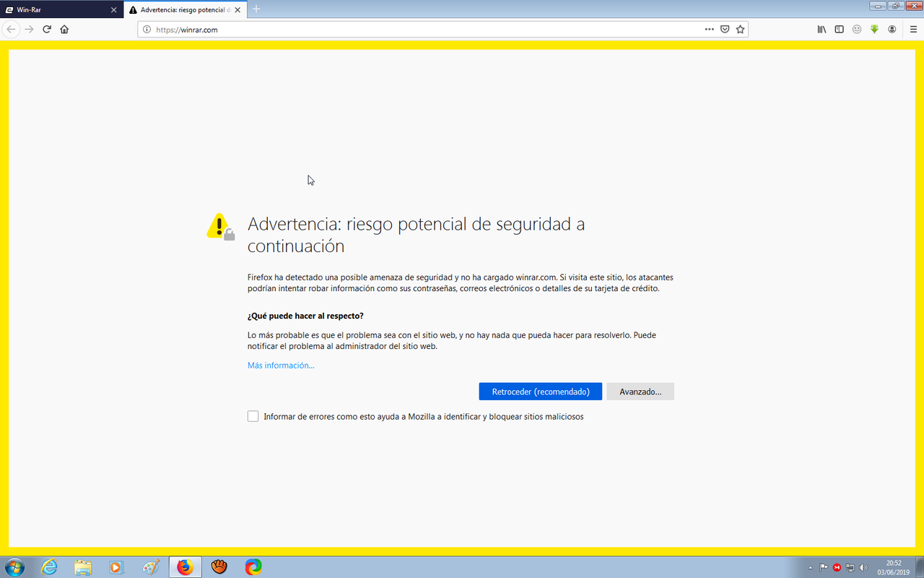Open Windows Explorer from the taskbar

click(83, 567)
